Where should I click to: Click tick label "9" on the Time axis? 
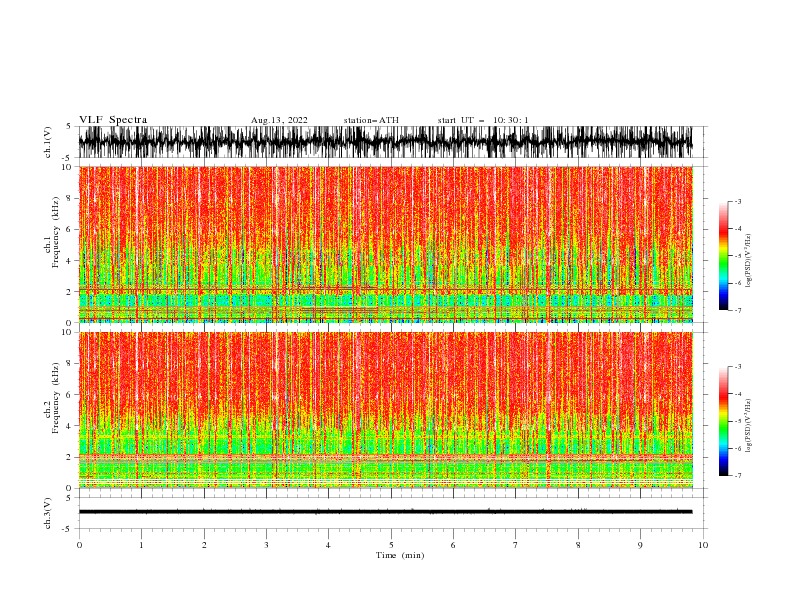tap(640, 545)
